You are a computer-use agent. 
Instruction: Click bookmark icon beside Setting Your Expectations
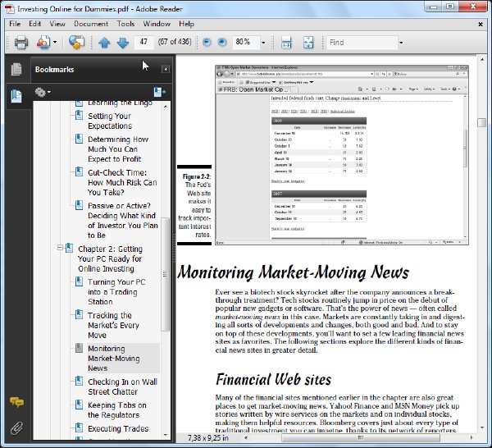click(x=79, y=115)
